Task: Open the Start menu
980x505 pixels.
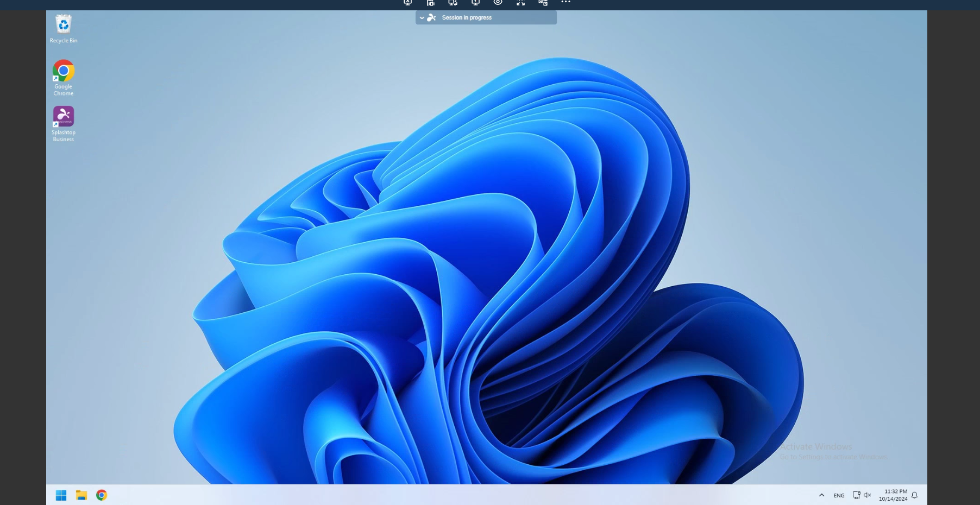Action: tap(61, 495)
